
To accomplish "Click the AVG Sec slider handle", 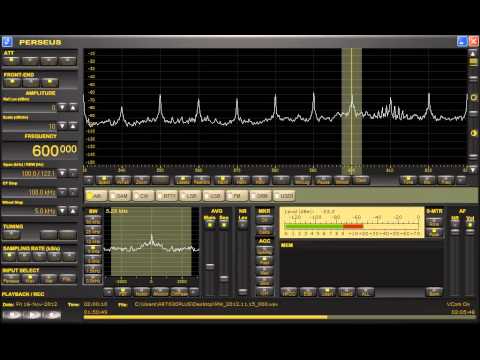I will pyautogui.click(x=224, y=278).
